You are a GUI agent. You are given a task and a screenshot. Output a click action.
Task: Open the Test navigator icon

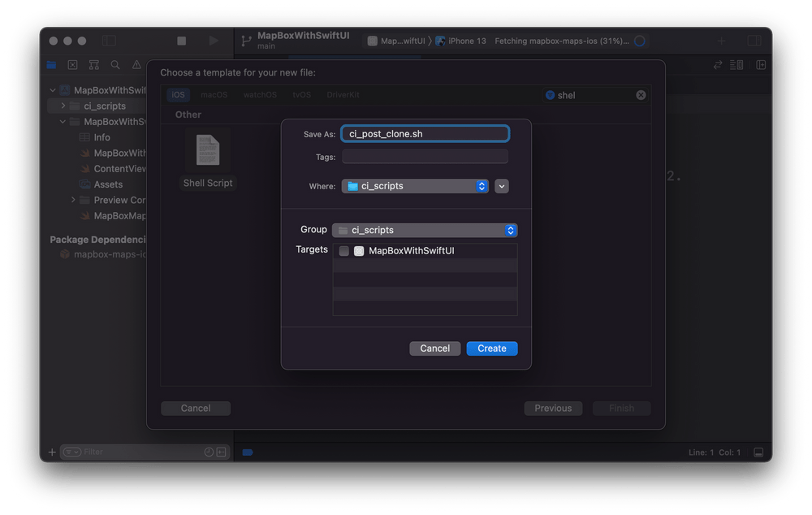coord(72,65)
